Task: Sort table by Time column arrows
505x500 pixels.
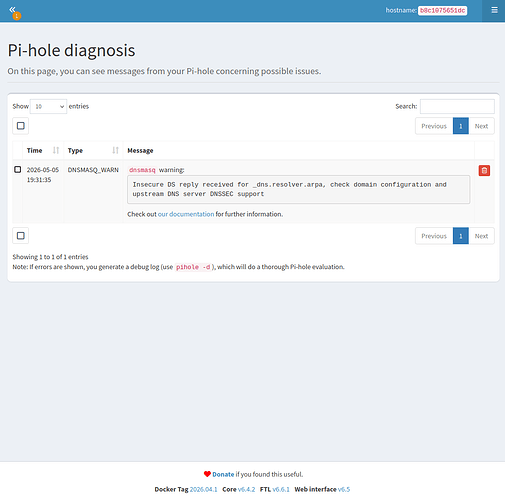Action: tap(56, 150)
